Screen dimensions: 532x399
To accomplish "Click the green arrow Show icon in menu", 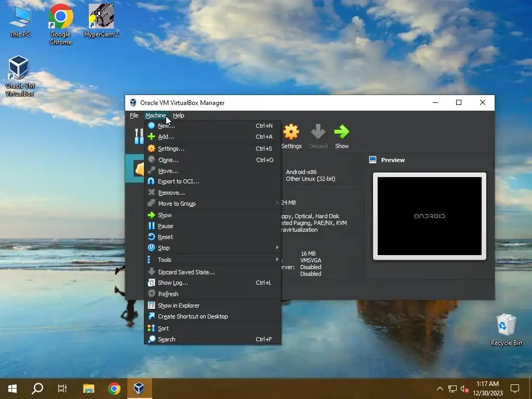I will 151,215.
